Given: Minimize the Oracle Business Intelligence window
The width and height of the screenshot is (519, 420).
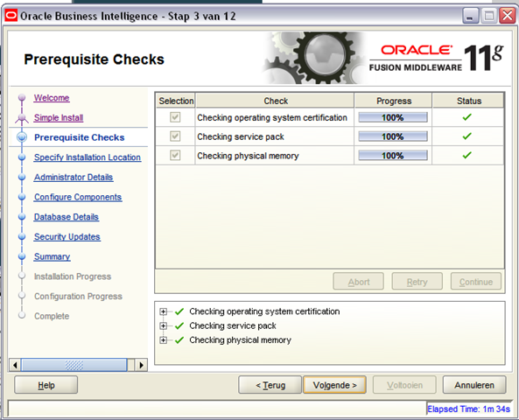Looking at the screenshot, I should tap(470, 16).
